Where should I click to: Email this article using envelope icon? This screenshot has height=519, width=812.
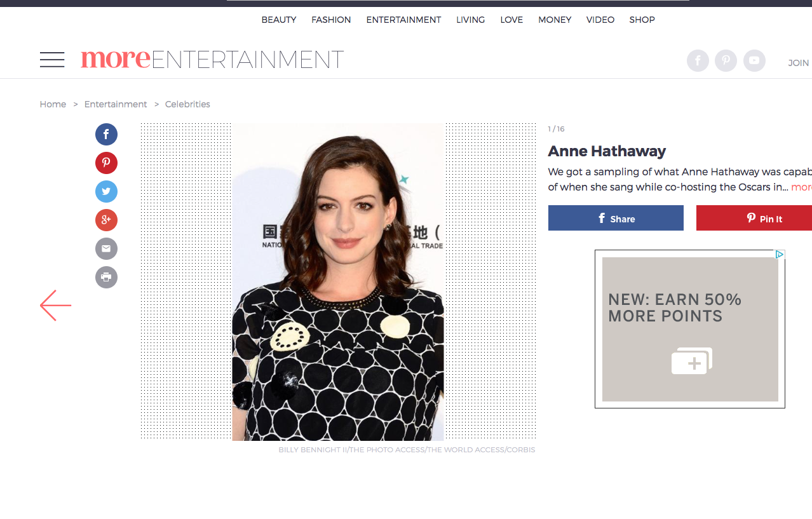[106, 249]
